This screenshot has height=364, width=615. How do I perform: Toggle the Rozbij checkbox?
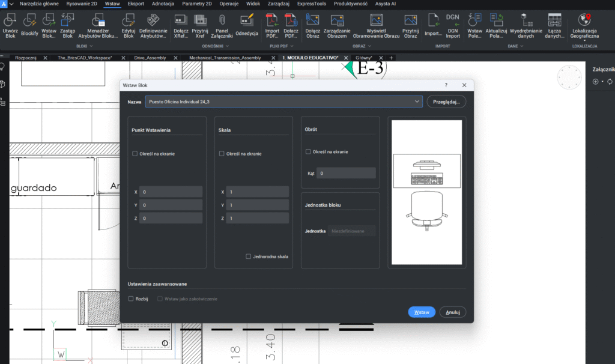coord(132,299)
